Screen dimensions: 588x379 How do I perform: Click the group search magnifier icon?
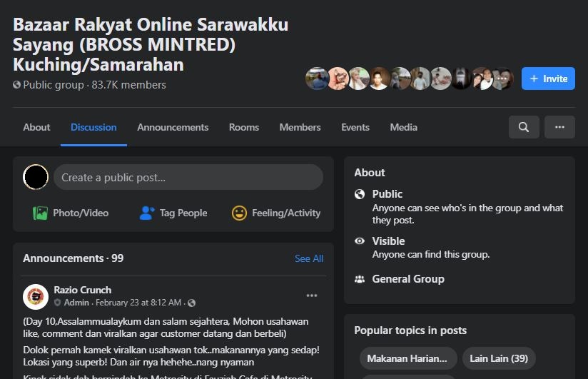pos(524,127)
